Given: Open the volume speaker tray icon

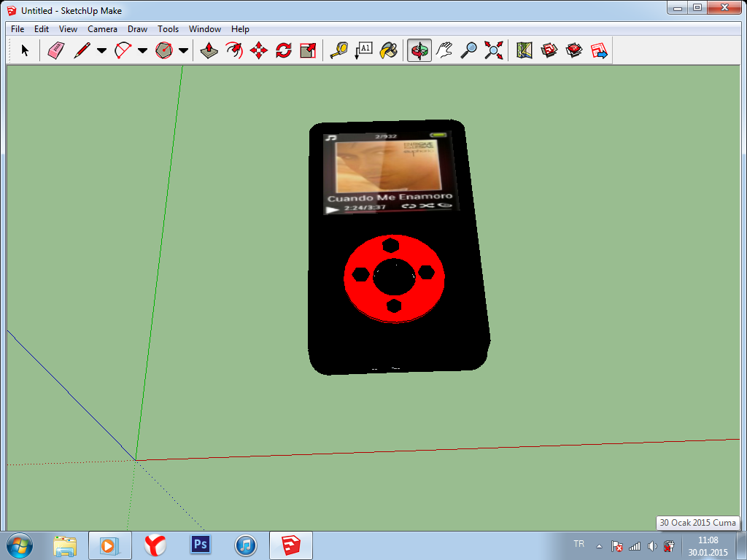Looking at the screenshot, I should point(652,546).
